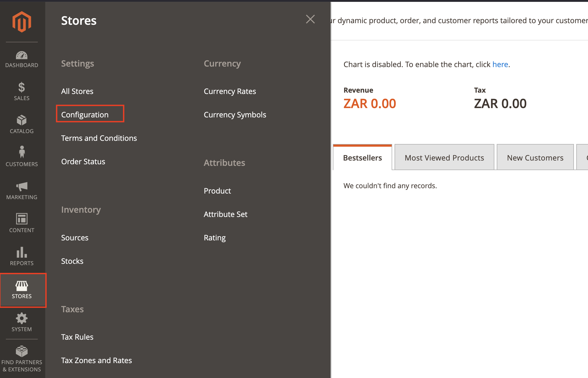Click the Stores sidebar icon
The height and width of the screenshot is (378, 588).
22,290
